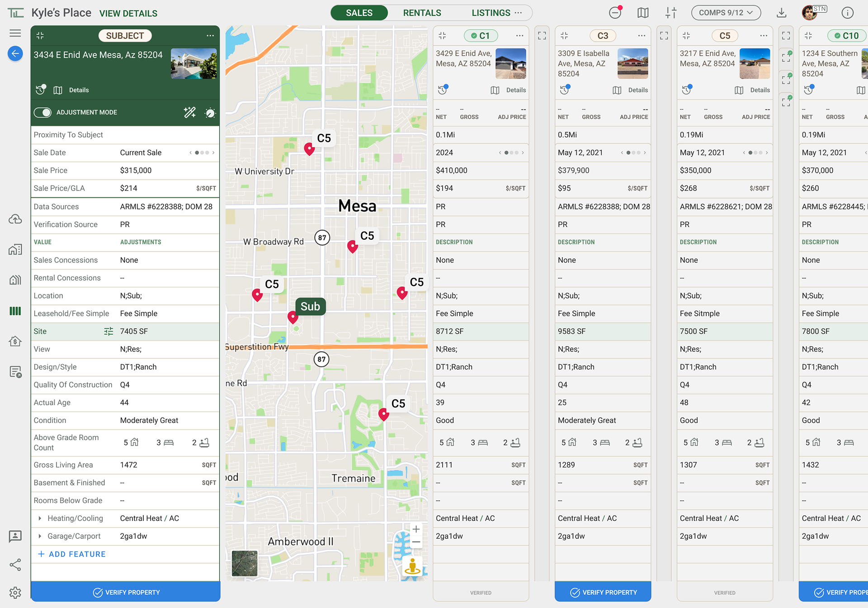Click the blue back arrow button
This screenshot has width=868, height=608.
pos(15,54)
